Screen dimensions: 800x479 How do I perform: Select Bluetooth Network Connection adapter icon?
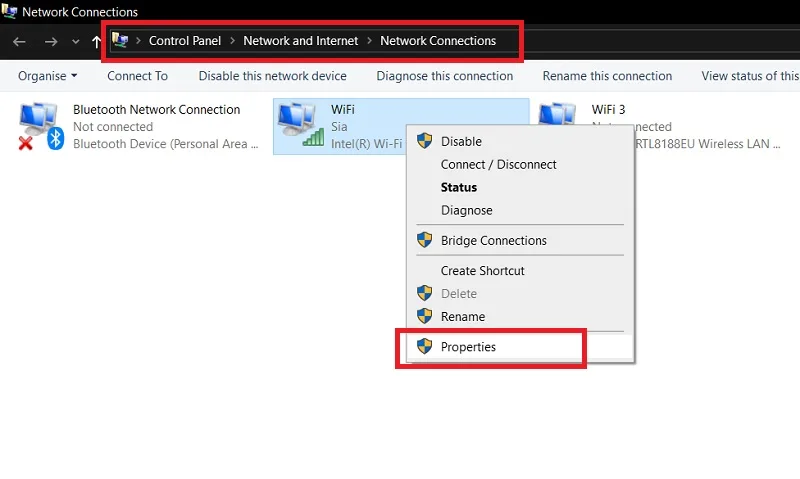(41, 126)
